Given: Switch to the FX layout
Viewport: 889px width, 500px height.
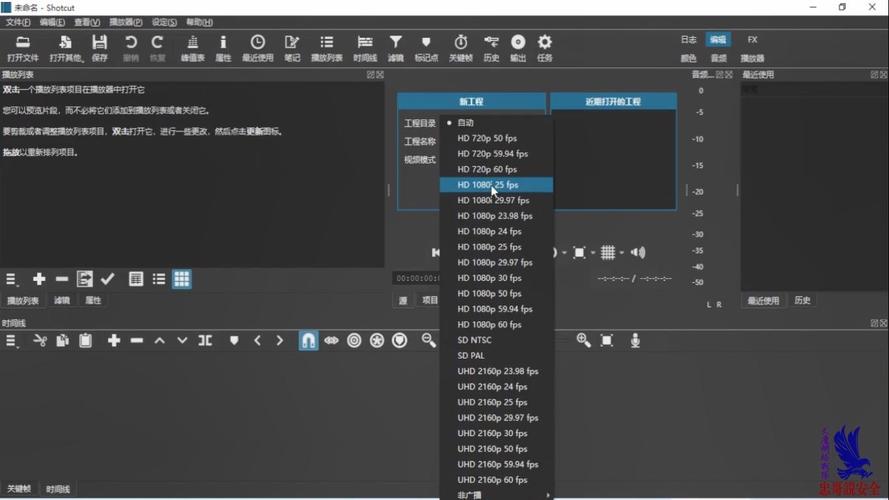Looking at the screenshot, I should pyautogui.click(x=752, y=40).
